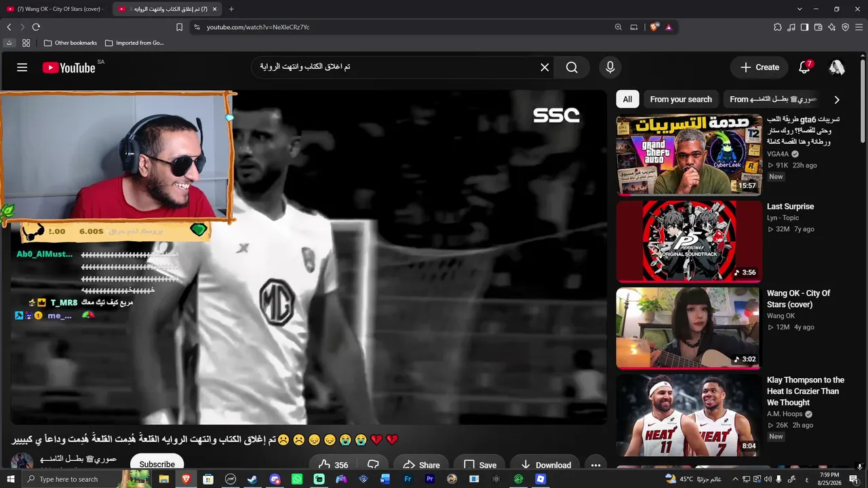Open WhatsApp from the taskbar
868x488 pixels.
(x=297, y=479)
